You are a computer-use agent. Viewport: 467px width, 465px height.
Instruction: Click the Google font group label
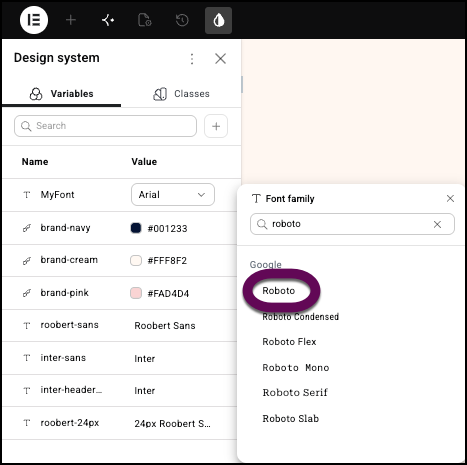click(266, 264)
